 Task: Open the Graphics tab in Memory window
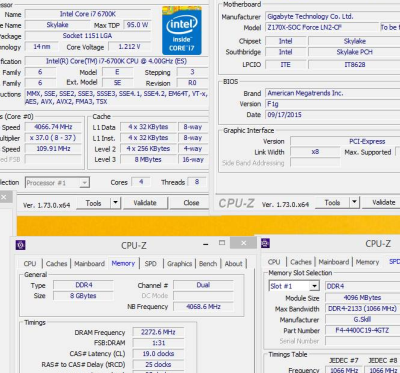179,264
